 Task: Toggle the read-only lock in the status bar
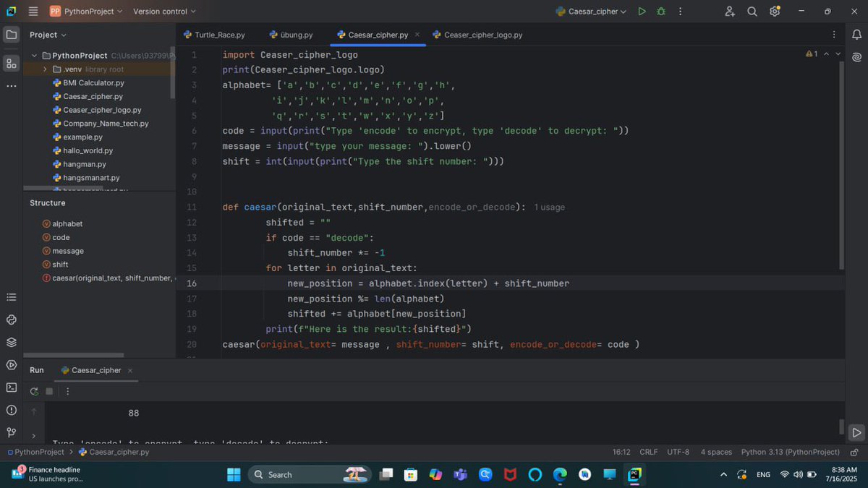click(854, 452)
